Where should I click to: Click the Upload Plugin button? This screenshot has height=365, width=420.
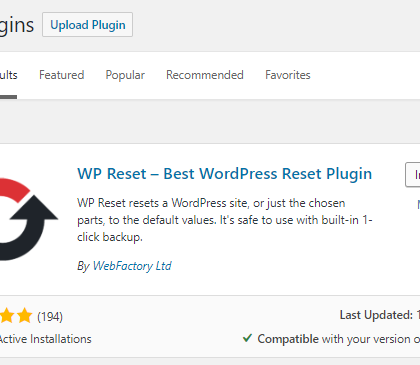[87, 25]
